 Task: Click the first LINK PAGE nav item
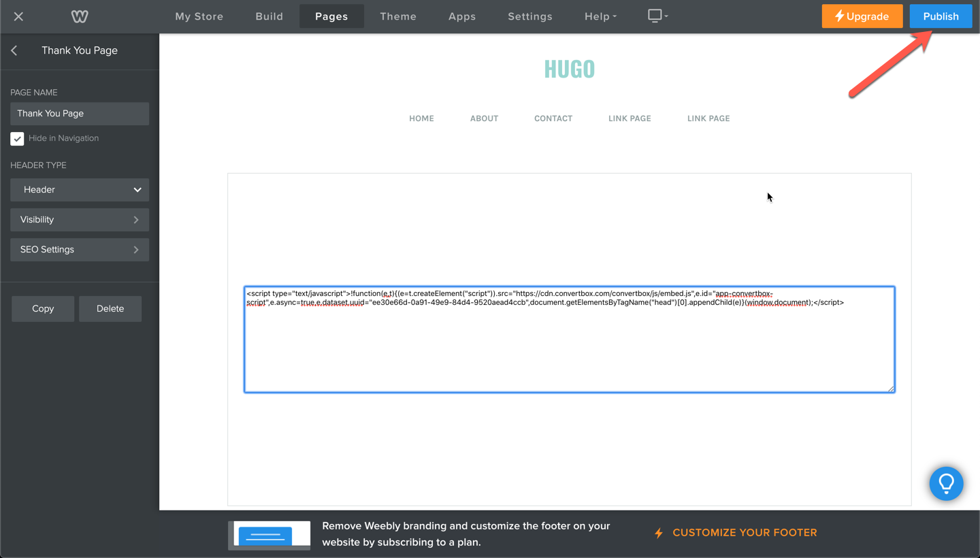[x=630, y=118]
